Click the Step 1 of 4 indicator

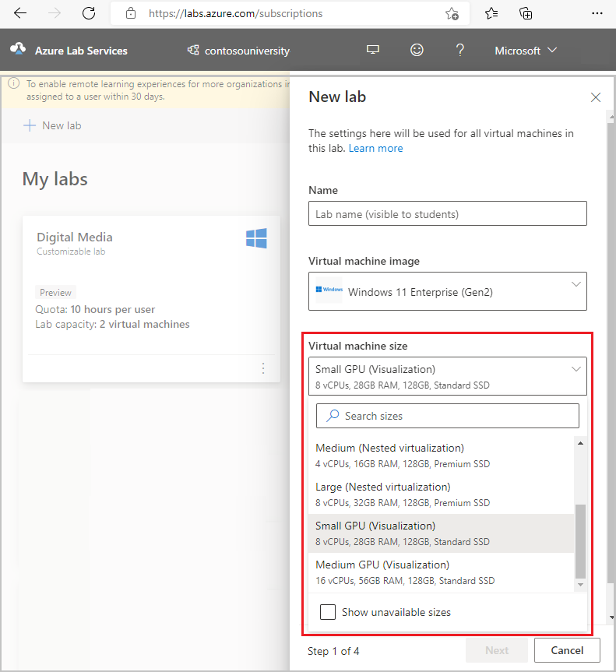point(333,651)
